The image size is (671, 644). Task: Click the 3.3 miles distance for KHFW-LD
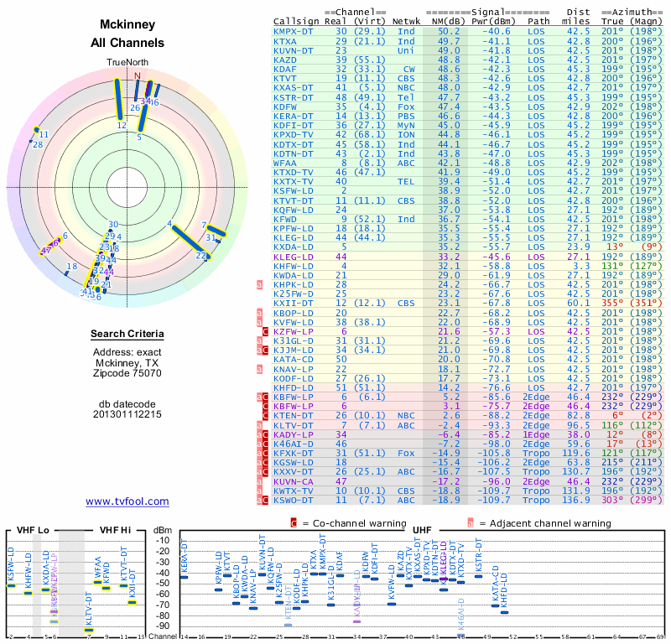pyautogui.click(x=581, y=266)
